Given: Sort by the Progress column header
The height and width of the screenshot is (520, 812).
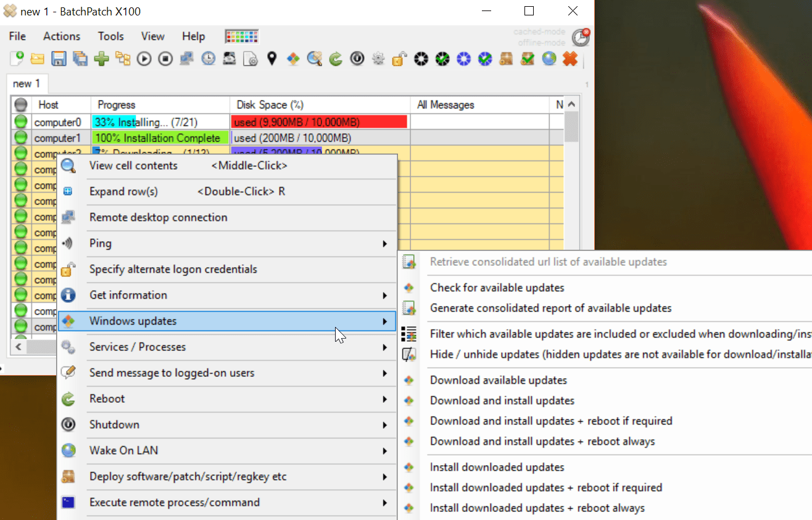Looking at the screenshot, I should click(160, 105).
